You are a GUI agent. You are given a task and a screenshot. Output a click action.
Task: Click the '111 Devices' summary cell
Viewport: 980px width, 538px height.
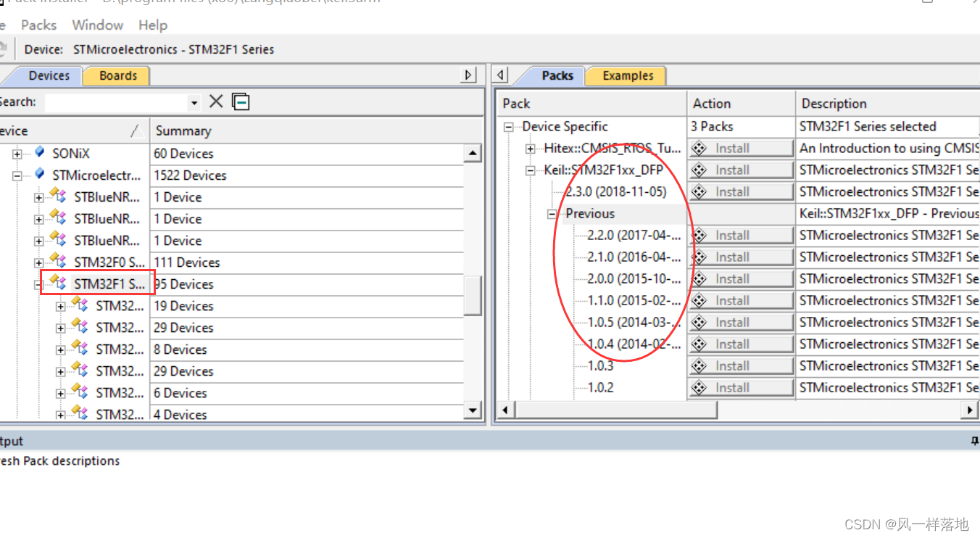[186, 262]
